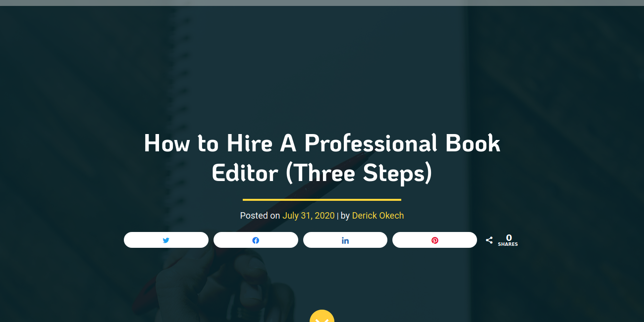The height and width of the screenshot is (322, 644).
Task: Click the word "Professional" in the headline
Action: 371,143
